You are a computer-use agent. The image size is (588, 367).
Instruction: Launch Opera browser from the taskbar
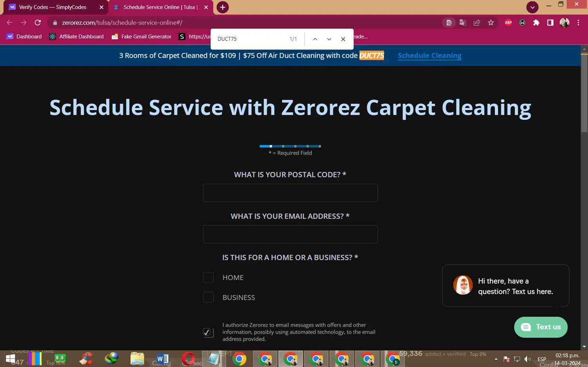(188, 359)
